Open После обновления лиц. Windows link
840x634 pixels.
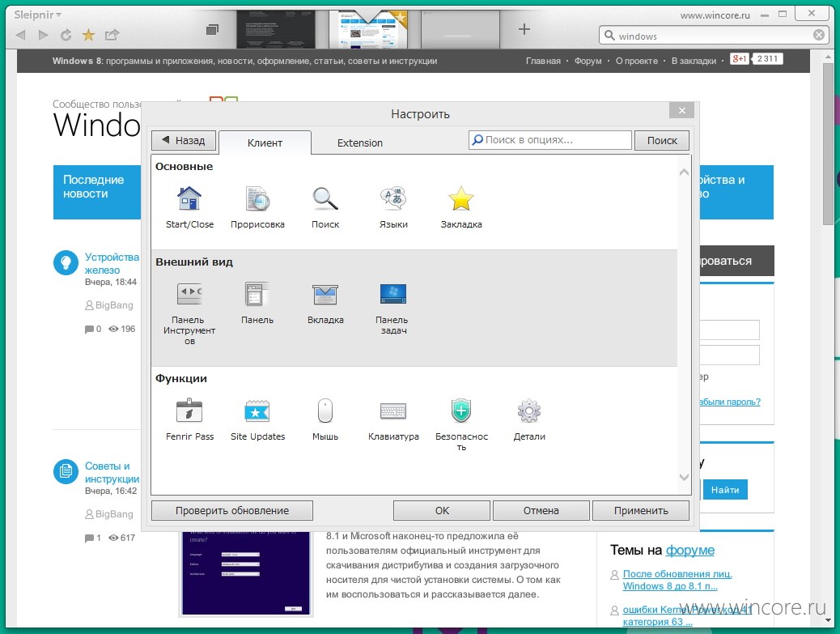coord(677,580)
